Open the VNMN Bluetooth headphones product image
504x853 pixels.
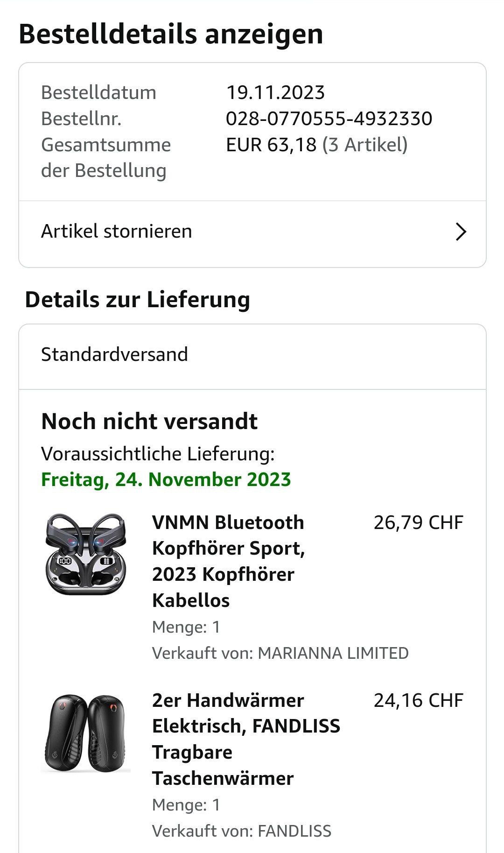point(86,554)
